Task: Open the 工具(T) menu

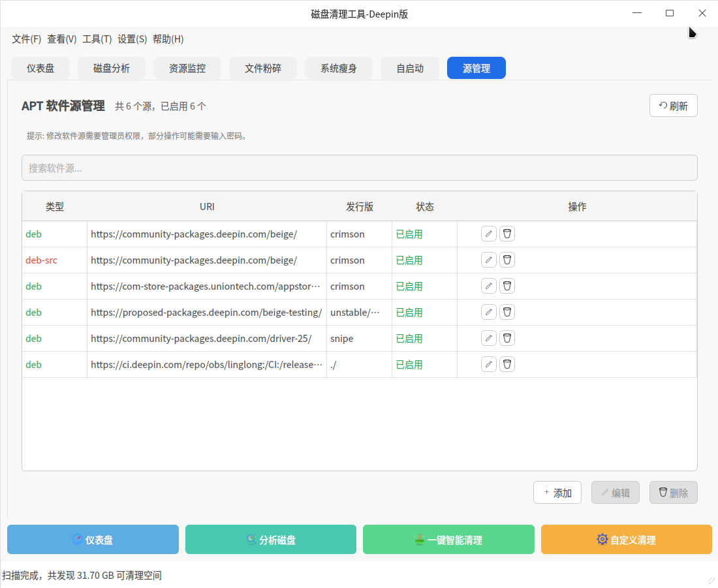Action: coord(97,39)
